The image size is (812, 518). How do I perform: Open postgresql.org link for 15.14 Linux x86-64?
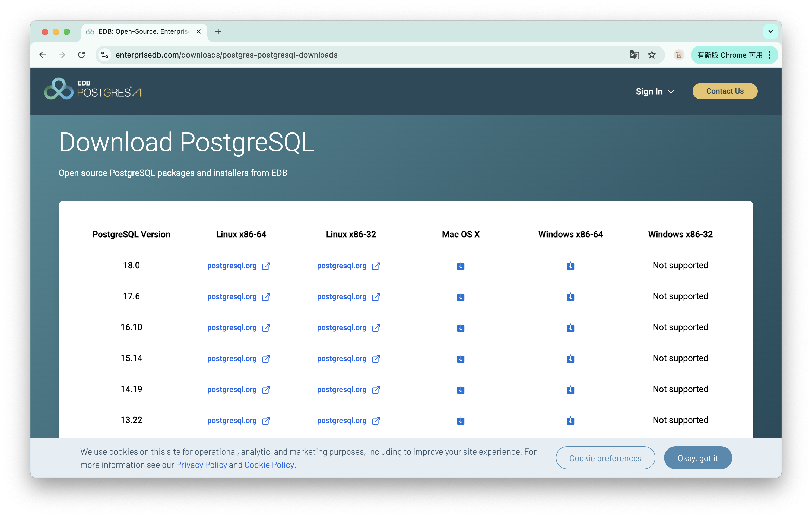click(x=232, y=359)
